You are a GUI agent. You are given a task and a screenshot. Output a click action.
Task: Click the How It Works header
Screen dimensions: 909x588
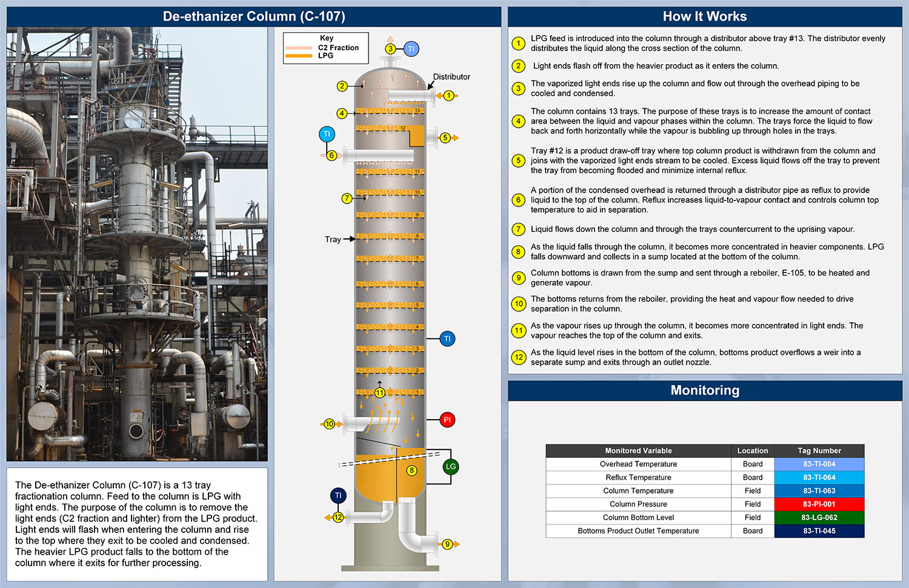point(704,16)
